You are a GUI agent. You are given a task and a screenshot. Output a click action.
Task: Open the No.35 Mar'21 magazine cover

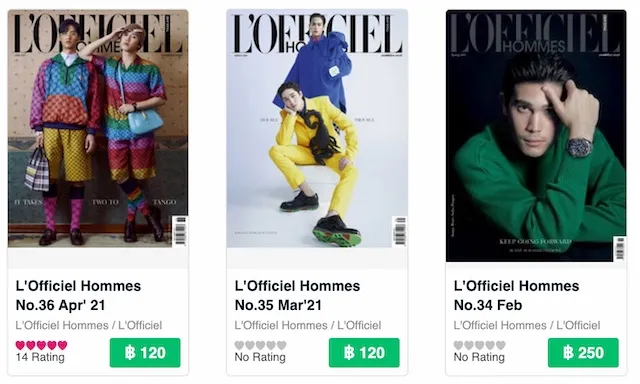click(317, 129)
